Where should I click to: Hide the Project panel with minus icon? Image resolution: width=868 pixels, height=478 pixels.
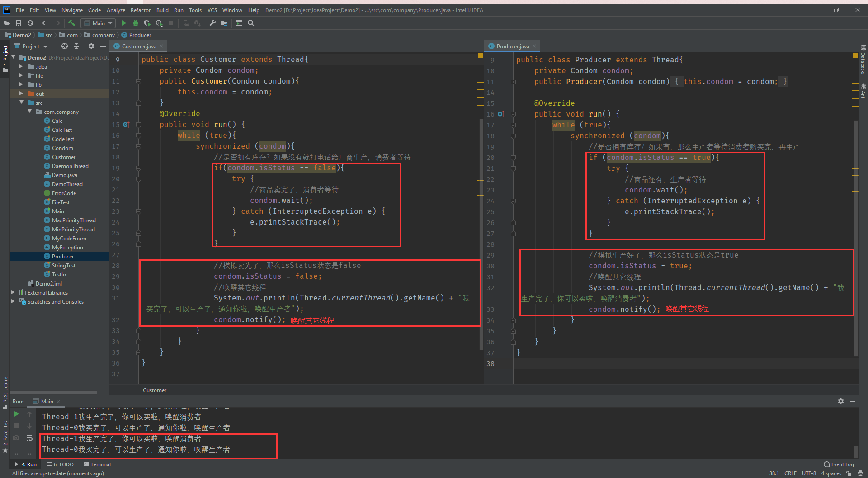pos(103,46)
